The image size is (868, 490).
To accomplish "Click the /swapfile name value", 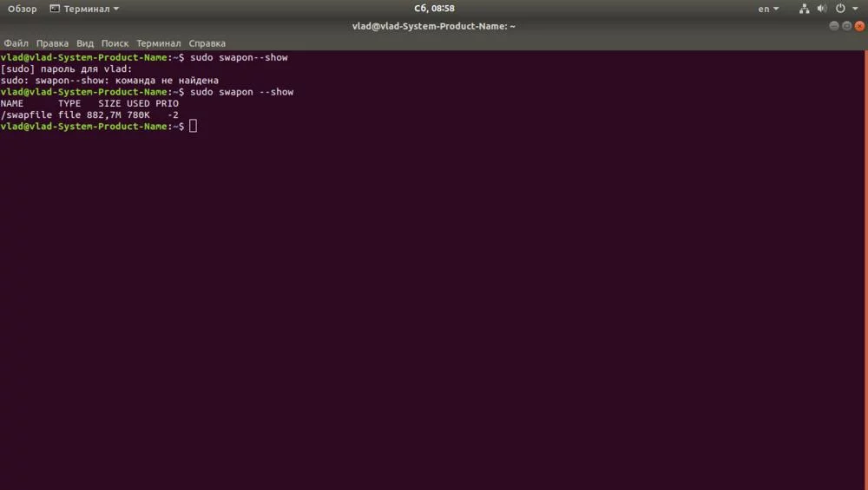I will point(26,115).
